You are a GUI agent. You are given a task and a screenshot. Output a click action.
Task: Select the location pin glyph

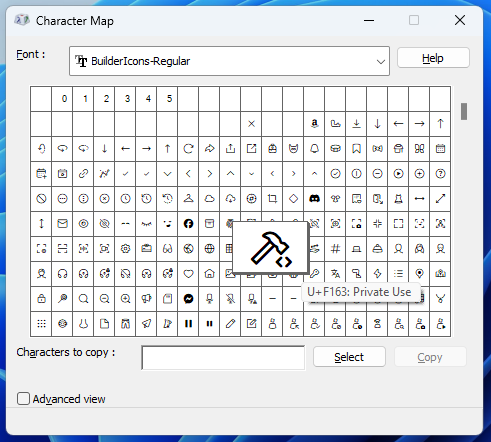[x=419, y=274]
